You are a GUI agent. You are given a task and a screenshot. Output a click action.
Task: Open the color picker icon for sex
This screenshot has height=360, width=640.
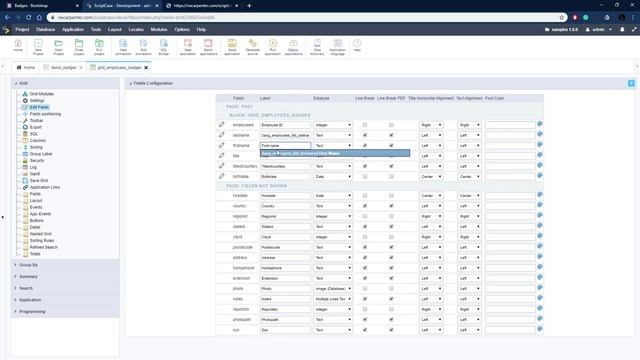pyautogui.click(x=540, y=329)
